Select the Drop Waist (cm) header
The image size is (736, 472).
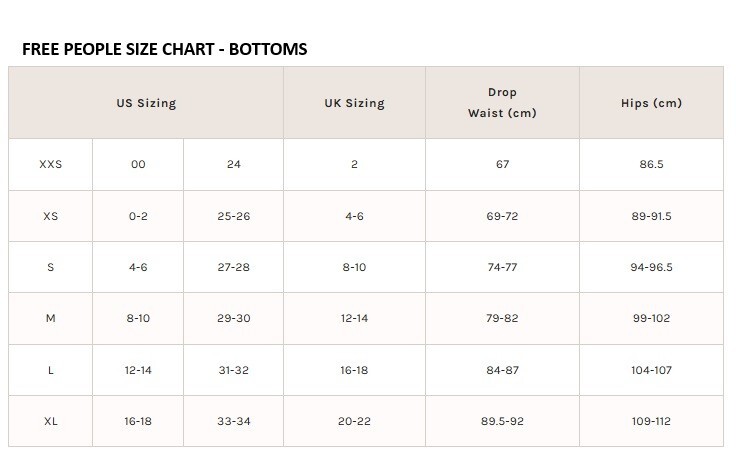pyautogui.click(x=502, y=103)
